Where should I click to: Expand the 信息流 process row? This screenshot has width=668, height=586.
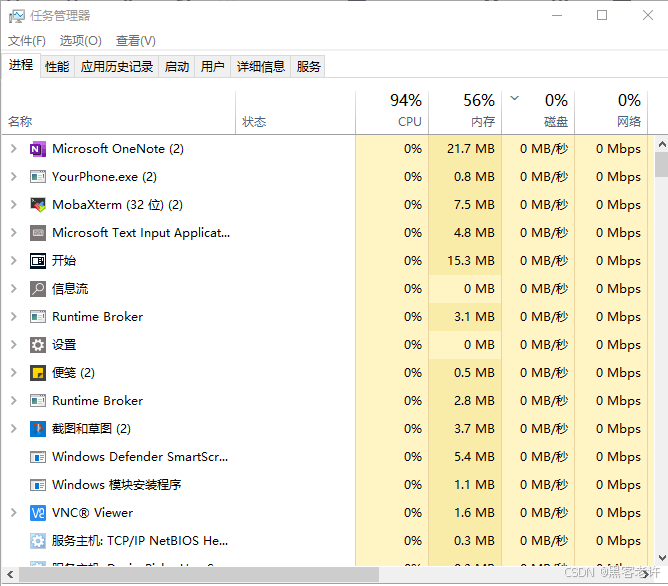click(x=14, y=289)
